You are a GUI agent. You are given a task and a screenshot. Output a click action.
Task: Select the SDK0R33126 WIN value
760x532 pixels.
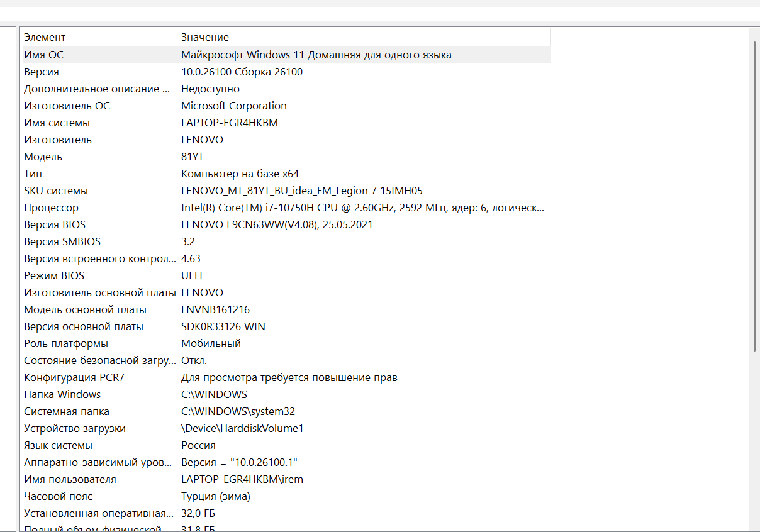(223, 326)
